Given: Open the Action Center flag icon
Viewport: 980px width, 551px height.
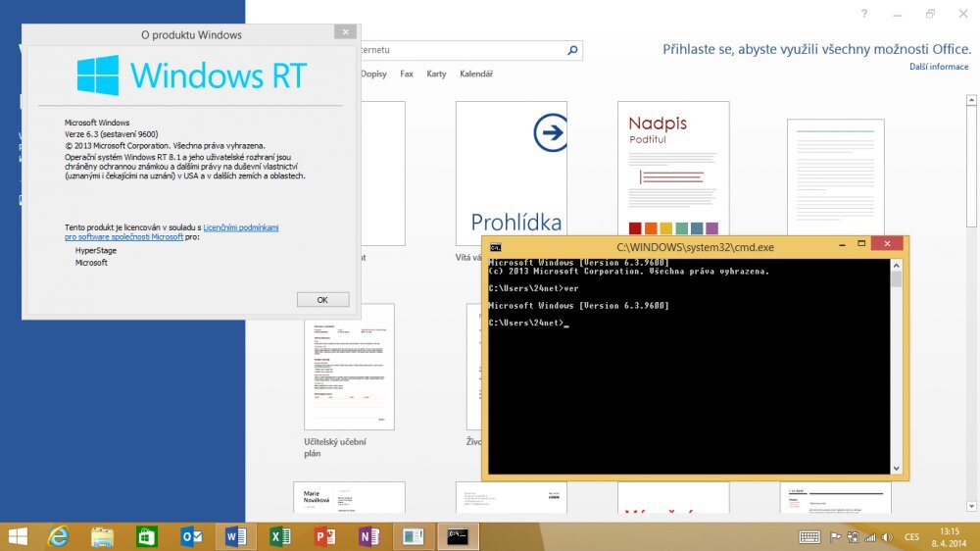Looking at the screenshot, I should click(x=835, y=537).
